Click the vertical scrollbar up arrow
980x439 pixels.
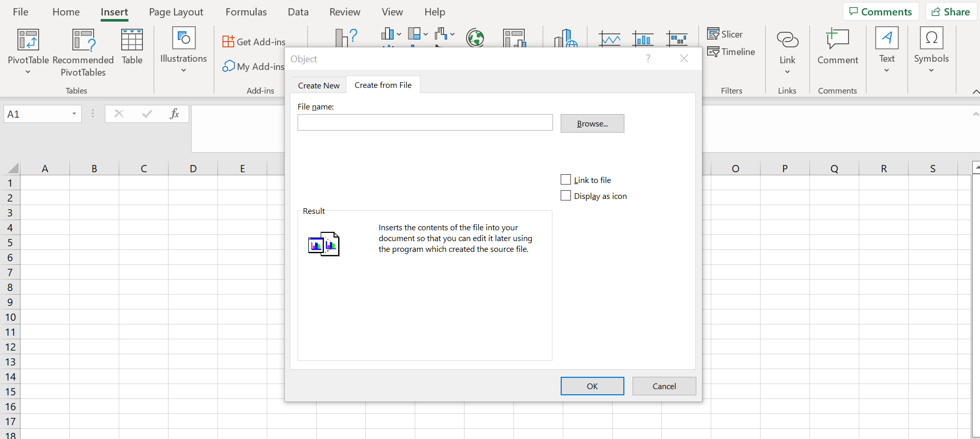pyautogui.click(x=976, y=167)
